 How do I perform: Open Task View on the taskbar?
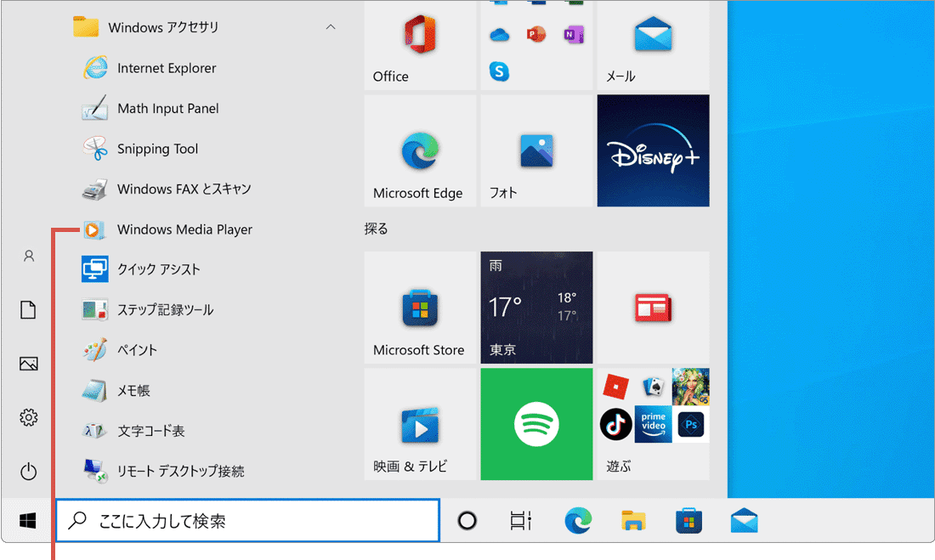(x=520, y=520)
